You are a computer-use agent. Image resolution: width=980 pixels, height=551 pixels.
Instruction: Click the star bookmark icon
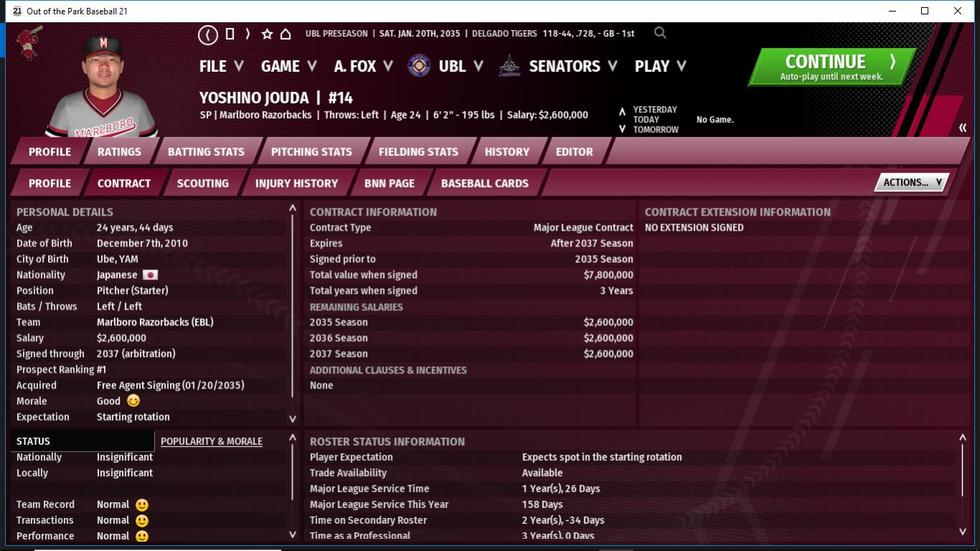267,34
